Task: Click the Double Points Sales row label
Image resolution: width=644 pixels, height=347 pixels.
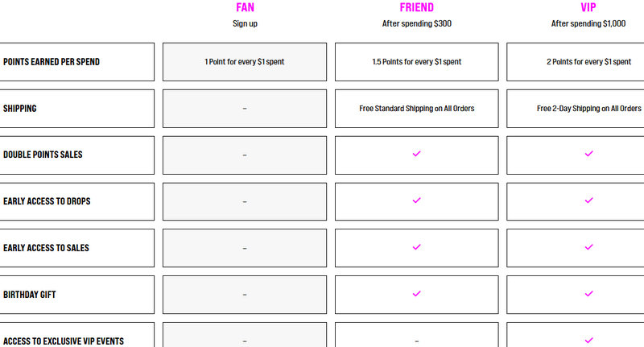Action: [x=41, y=155]
